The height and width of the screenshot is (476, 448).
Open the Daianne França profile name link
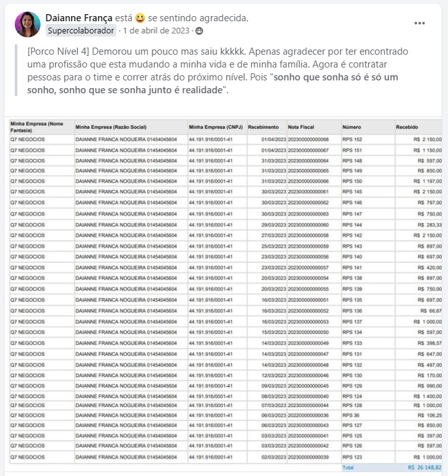[79, 18]
